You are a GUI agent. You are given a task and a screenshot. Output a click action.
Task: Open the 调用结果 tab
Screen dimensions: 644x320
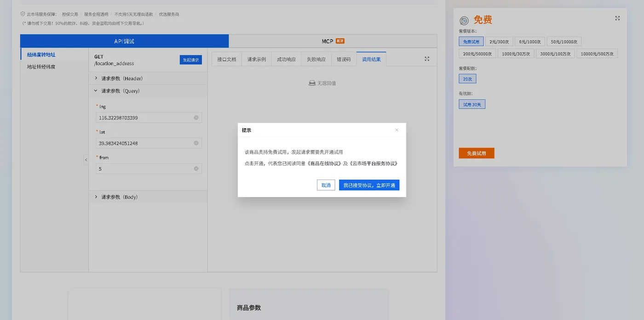pyautogui.click(x=371, y=59)
